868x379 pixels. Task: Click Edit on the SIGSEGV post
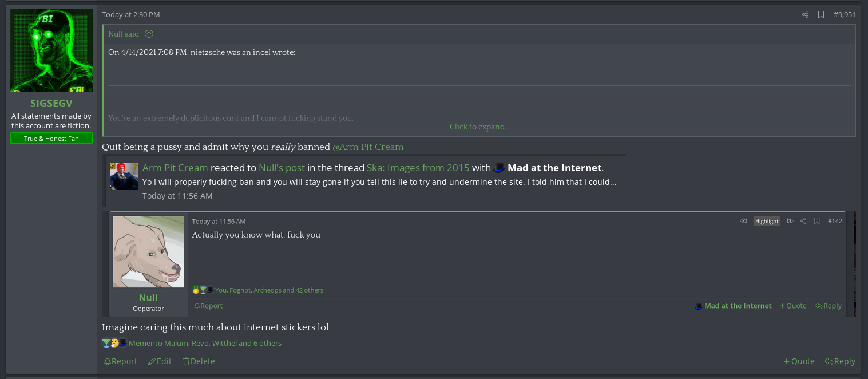160,361
